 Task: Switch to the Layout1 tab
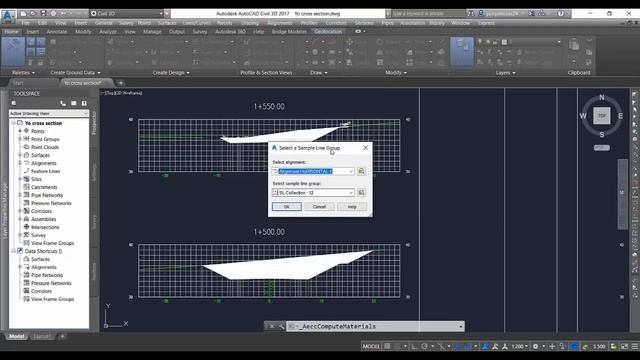click(x=42, y=336)
